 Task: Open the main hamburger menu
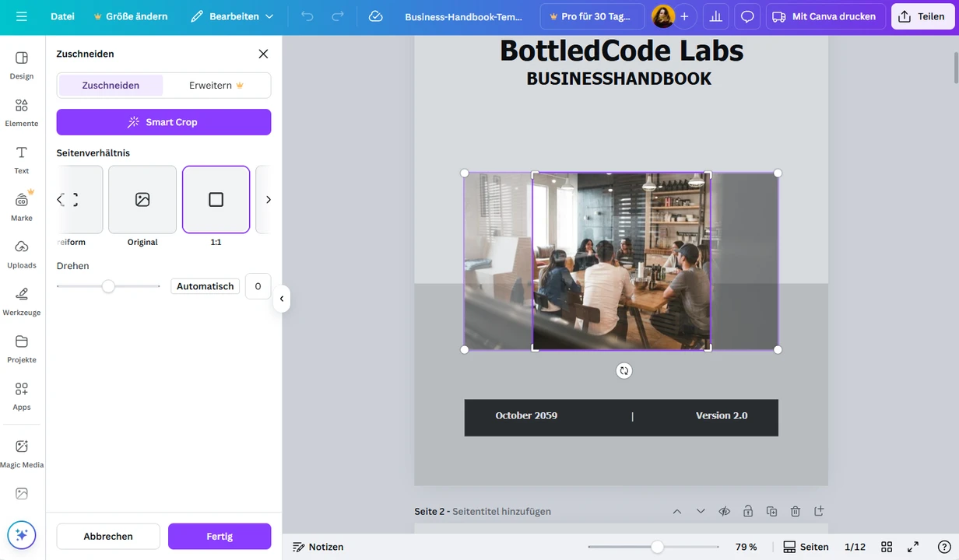[x=21, y=16]
